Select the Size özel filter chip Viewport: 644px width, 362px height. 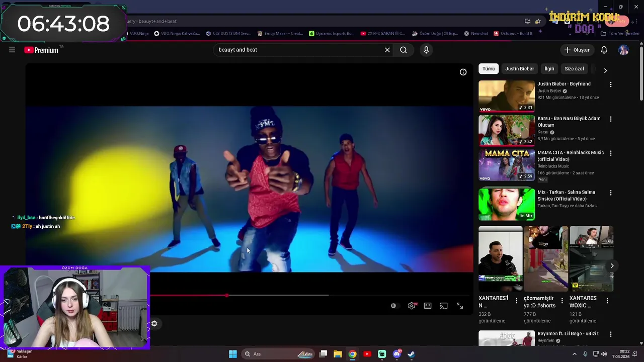(574, 69)
